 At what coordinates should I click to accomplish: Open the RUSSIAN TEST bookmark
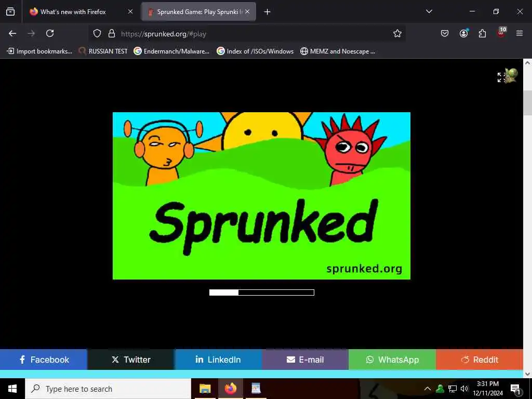coord(103,51)
